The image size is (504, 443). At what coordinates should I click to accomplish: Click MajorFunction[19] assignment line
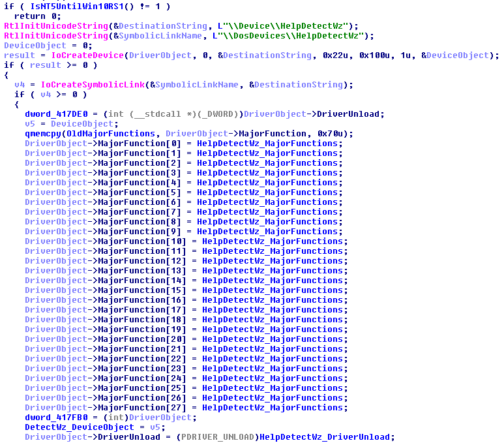pyautogui.click(x=186, y=329)
